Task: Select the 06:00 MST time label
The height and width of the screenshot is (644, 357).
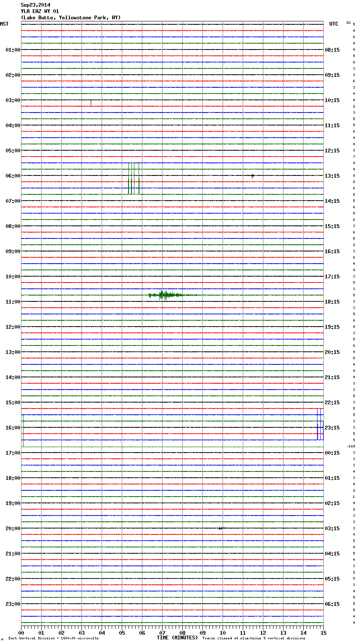Action: 13,176
